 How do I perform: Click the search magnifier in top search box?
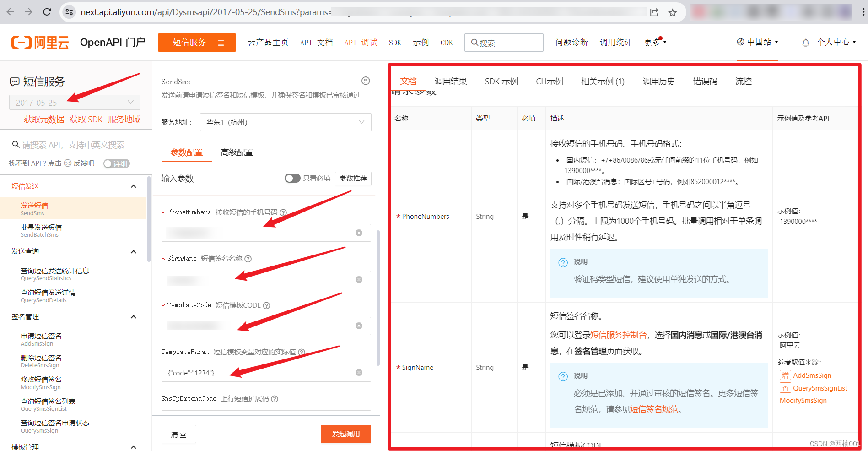[x=474, y=43]
